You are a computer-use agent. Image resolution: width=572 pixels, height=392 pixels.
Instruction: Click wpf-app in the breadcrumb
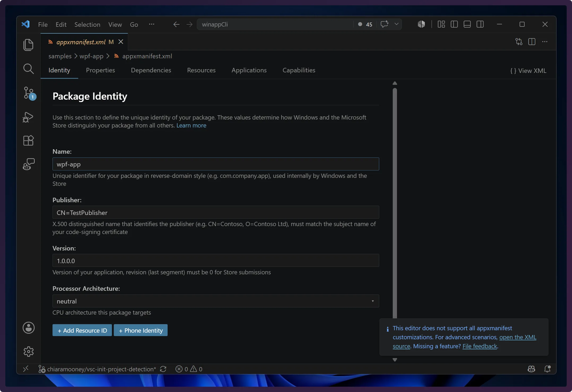(x=91, y=56)
